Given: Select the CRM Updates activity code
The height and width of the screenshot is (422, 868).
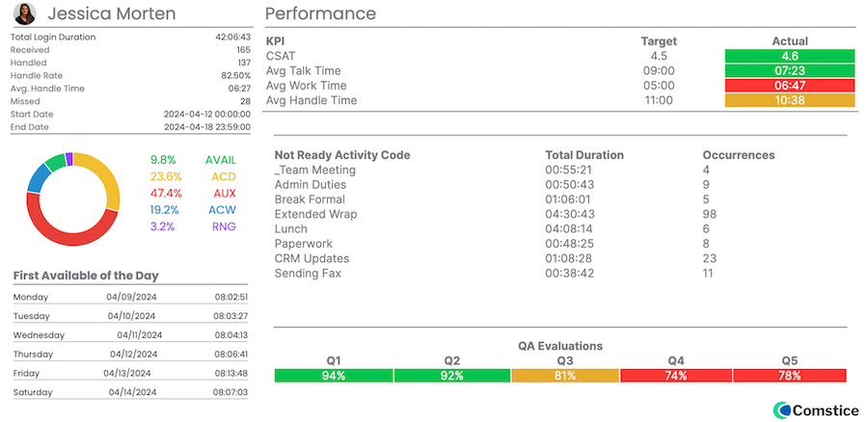Looking at the screenshot, I should [x=309, y=258].
